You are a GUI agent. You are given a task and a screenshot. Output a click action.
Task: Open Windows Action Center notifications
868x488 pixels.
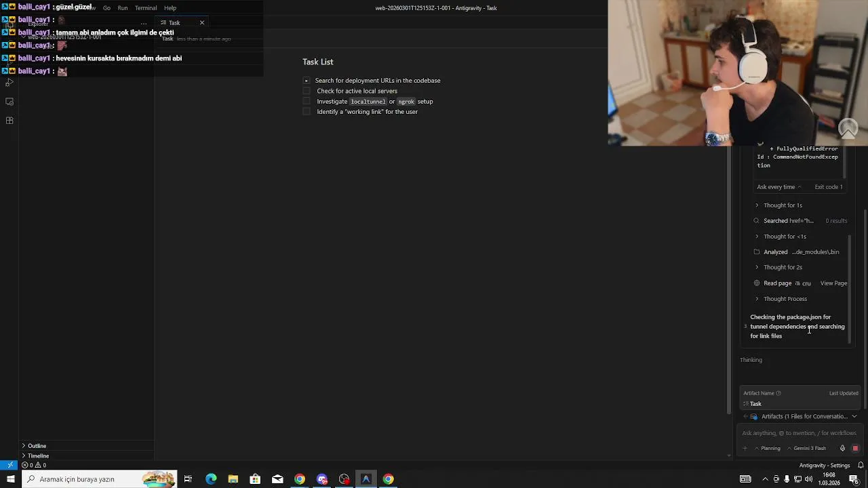coord(854,479)
